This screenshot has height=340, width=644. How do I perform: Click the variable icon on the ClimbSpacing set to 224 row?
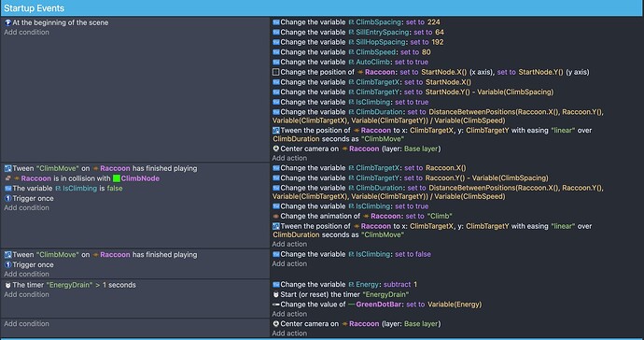(276, 22)
